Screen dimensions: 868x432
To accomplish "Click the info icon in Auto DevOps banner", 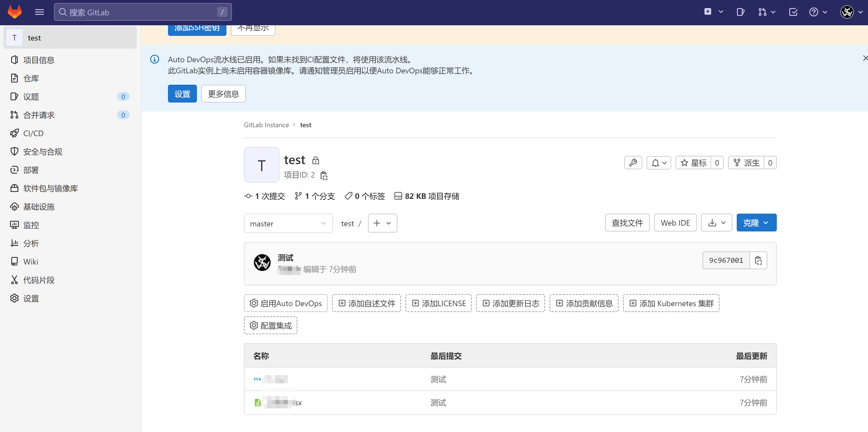I will [x=155, y=59].
